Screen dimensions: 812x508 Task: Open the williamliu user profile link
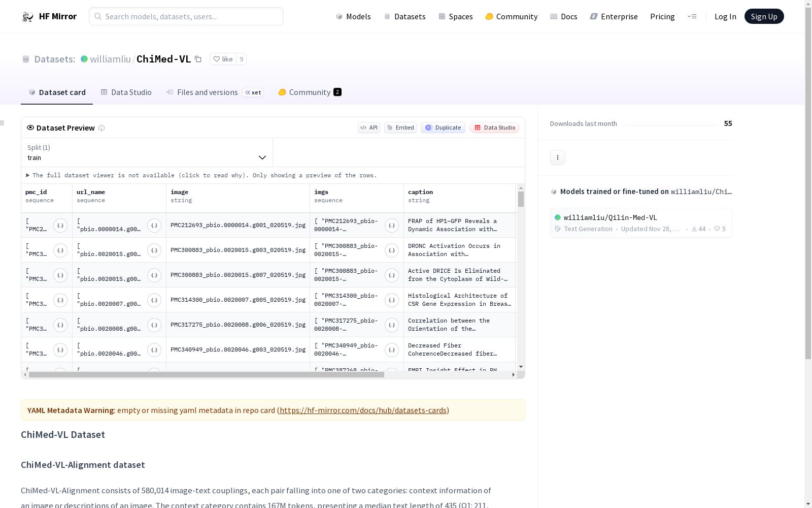click(110, 59)
